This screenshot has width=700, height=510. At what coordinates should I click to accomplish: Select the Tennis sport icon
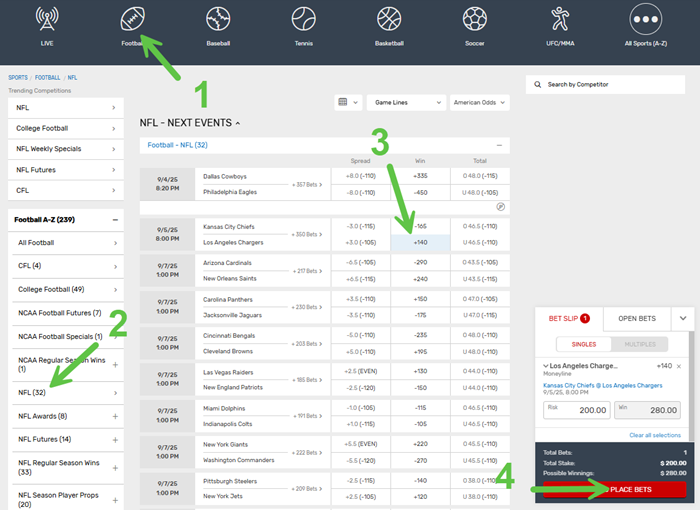click(x=304, y=24)
